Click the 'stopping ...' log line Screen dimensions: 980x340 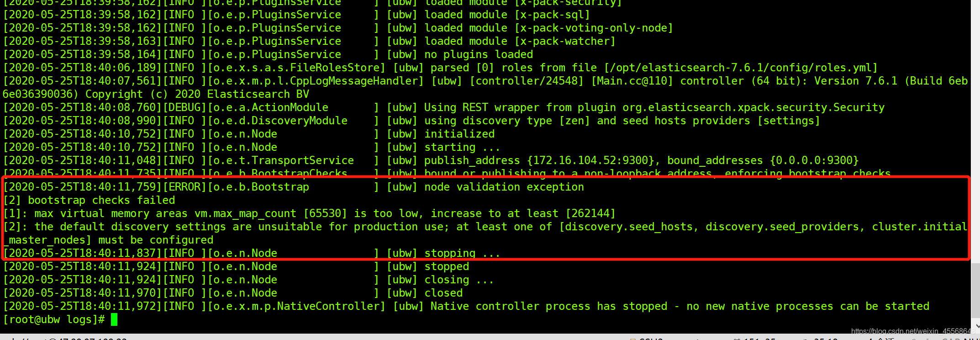point(252,253)
